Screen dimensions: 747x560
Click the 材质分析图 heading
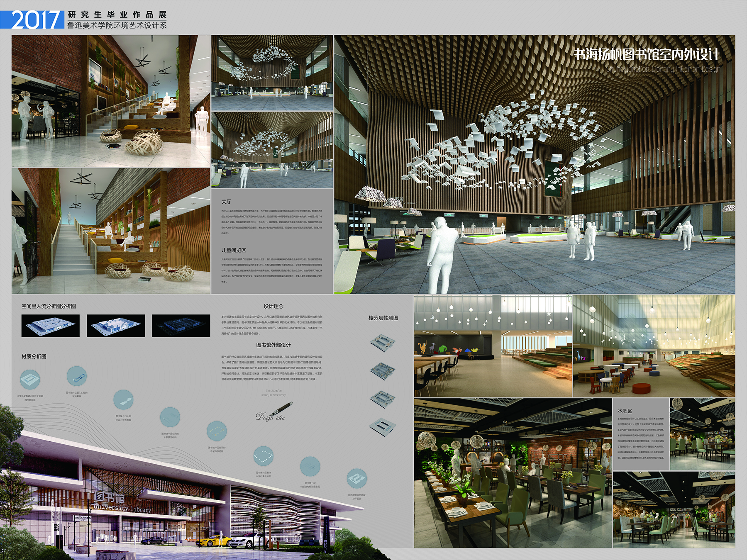[x=34, y=356]
